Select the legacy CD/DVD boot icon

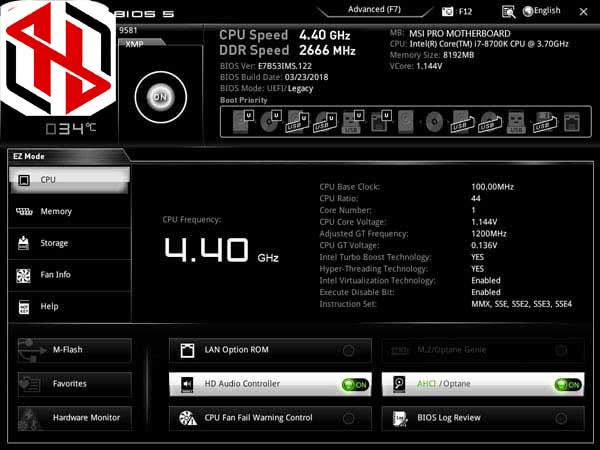pos(434,122)
